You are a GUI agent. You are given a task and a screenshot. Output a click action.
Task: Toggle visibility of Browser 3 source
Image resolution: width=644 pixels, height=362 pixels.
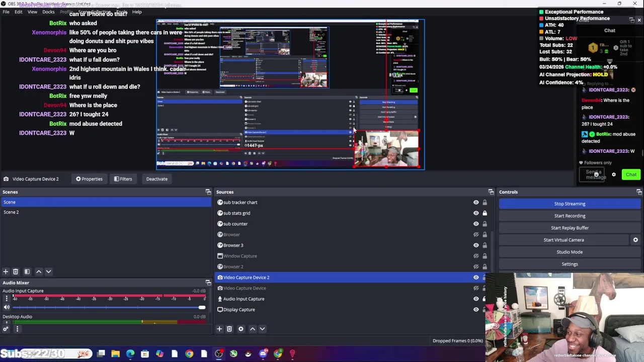point(476,245)
